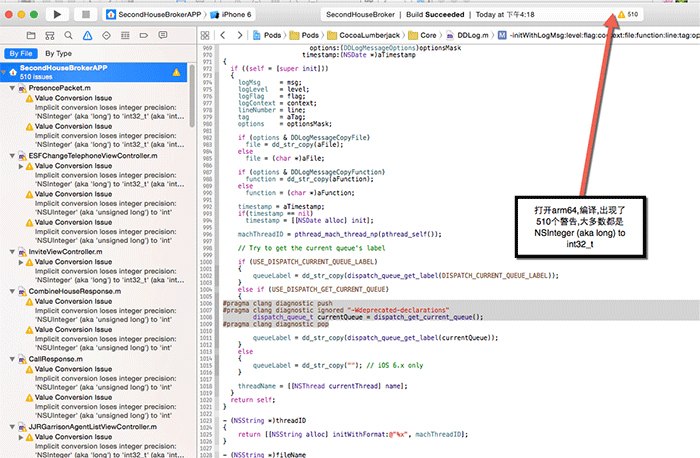Switch to By Type issue grouping
Image resolution: width=700 pixels, height=458 pixels.
click(57, 53)
